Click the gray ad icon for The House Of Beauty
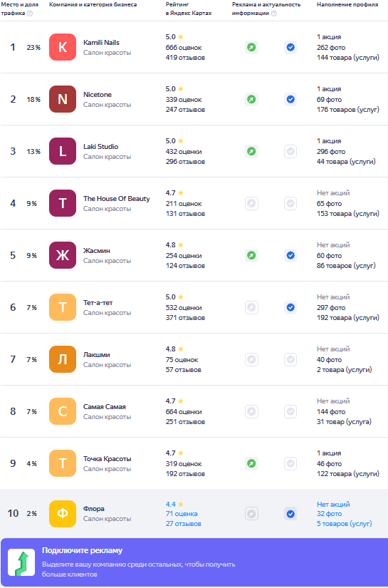The height and width of the screenshot is (588, 388). pyautogui.click(x=252, y=204)
